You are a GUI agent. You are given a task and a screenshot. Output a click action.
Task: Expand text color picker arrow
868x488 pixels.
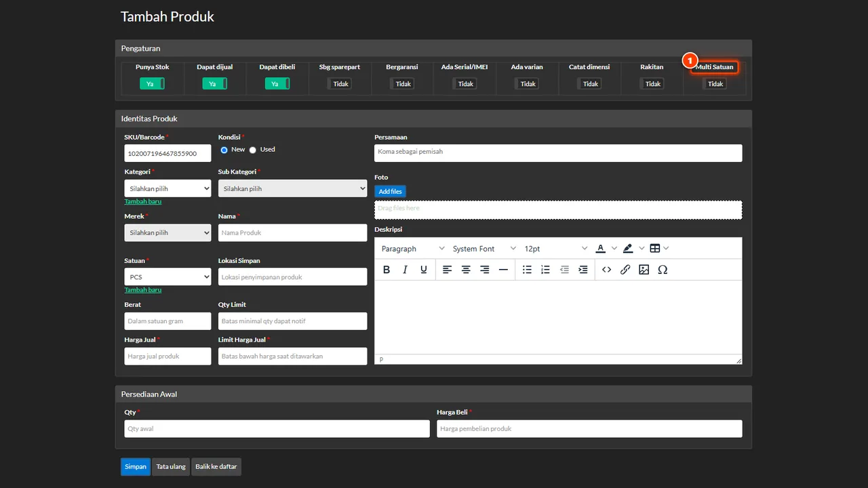[614, 249]
